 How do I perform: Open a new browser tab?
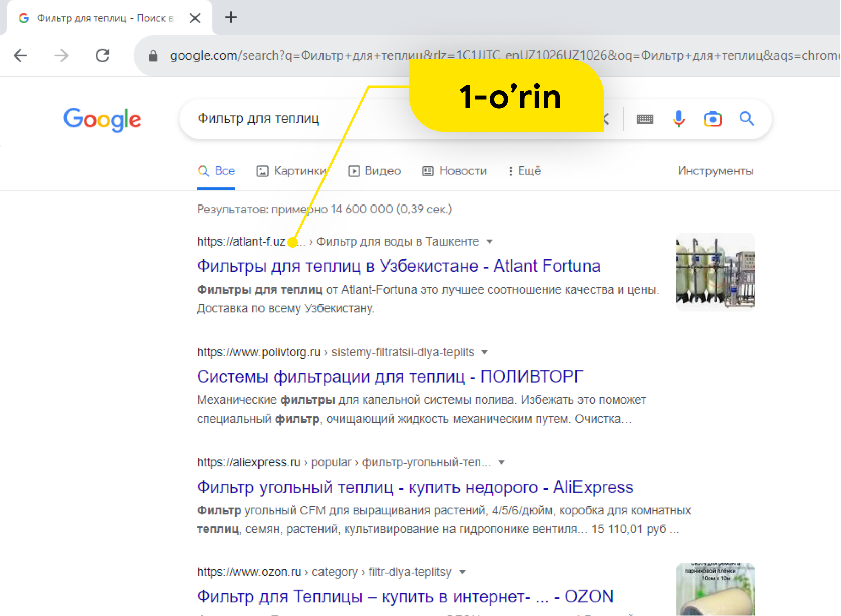[x=231, y=18]
